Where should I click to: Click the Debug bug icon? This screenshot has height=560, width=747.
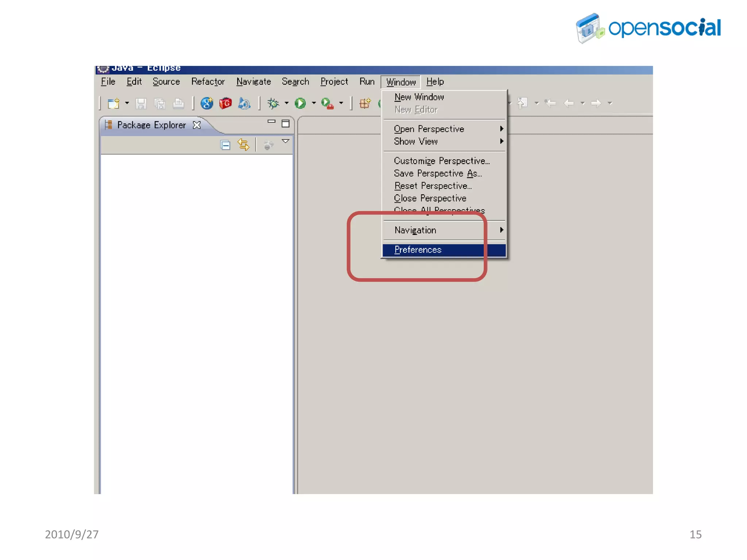[x=273, y=104]
